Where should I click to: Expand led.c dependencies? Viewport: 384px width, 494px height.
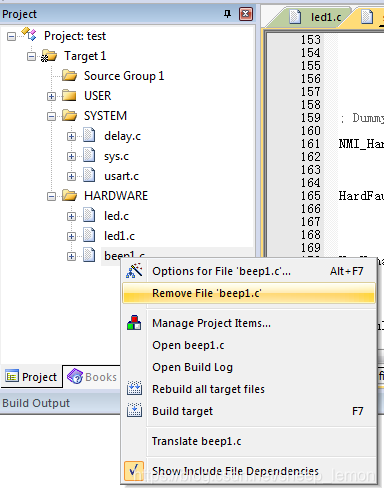point(71,216)
